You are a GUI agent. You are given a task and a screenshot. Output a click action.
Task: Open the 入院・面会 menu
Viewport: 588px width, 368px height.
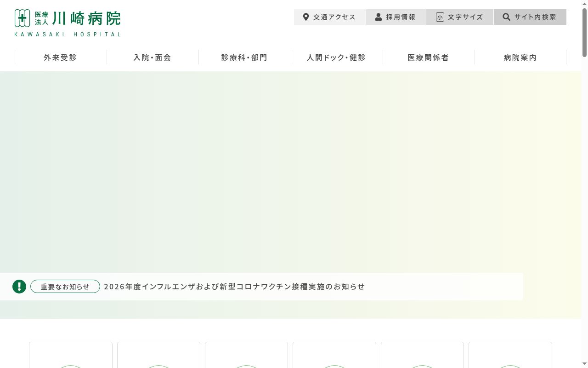pos(153,57)
